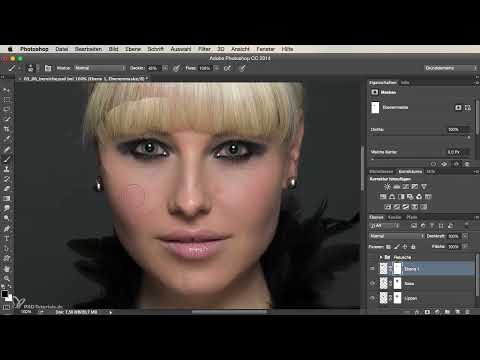Viewport: 480px width, 360px height.
Task: Open the Filter menu
Action: (204, 49)
